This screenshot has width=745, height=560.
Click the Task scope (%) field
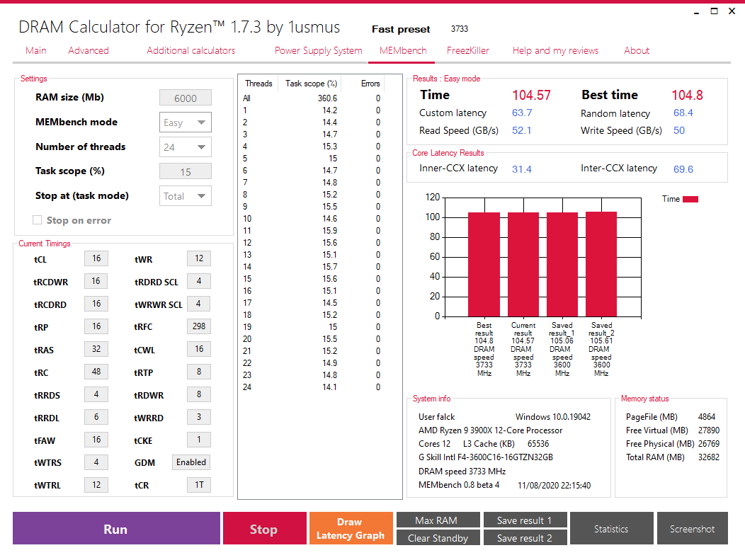pos(186,171)
